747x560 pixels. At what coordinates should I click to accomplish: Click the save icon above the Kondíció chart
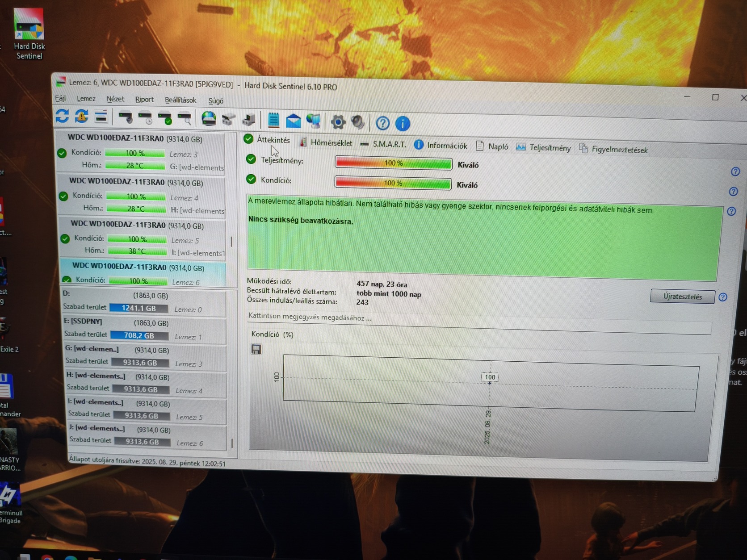click(x=256, y=349)
